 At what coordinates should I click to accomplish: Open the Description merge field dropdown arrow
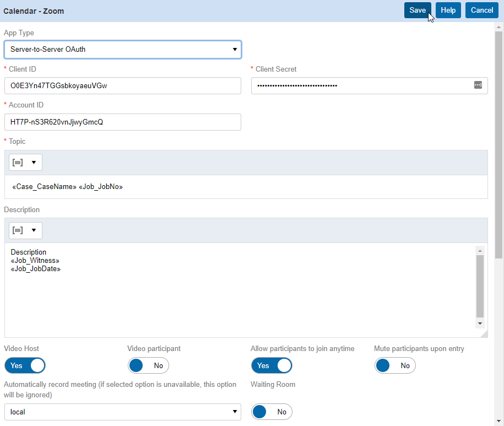34,230
